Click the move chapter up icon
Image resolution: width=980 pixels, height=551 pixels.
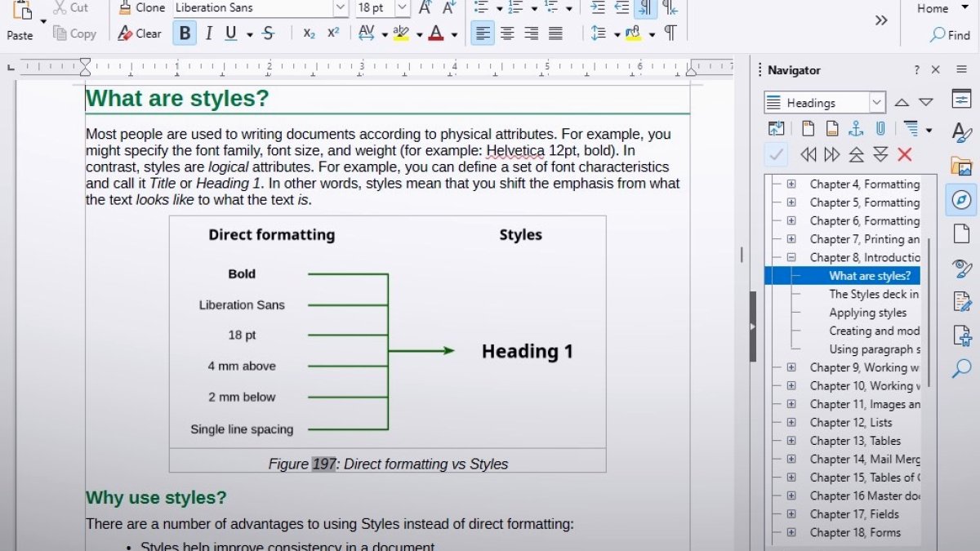click(x=857, y=154)
